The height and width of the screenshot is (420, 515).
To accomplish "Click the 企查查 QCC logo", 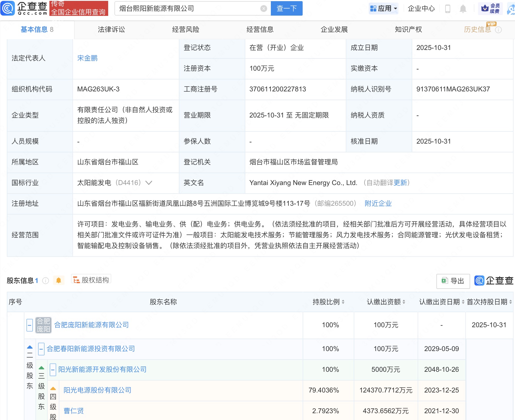I will click(x=24, y=9).
